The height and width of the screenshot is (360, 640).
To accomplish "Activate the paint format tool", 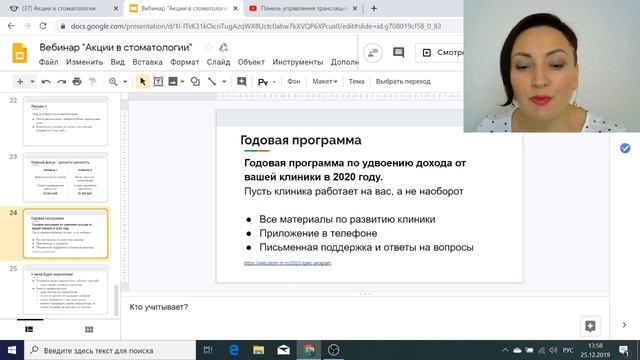I will point(93,82).
